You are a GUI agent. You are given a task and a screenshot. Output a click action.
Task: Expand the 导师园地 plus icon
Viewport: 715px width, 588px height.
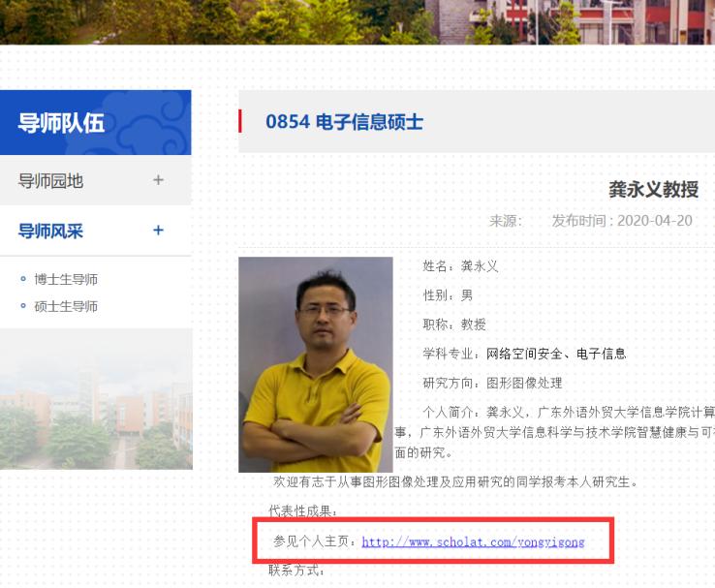pos(158,180)
